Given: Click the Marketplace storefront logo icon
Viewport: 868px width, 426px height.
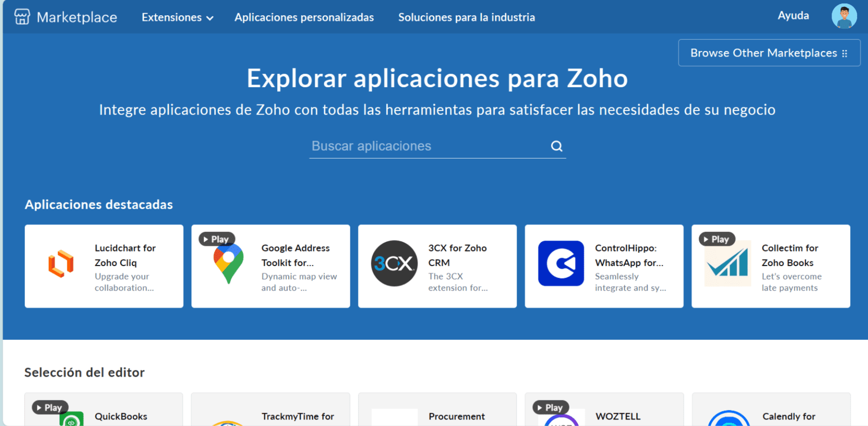Looking at the screenshot, I should (x=22, y=17).
